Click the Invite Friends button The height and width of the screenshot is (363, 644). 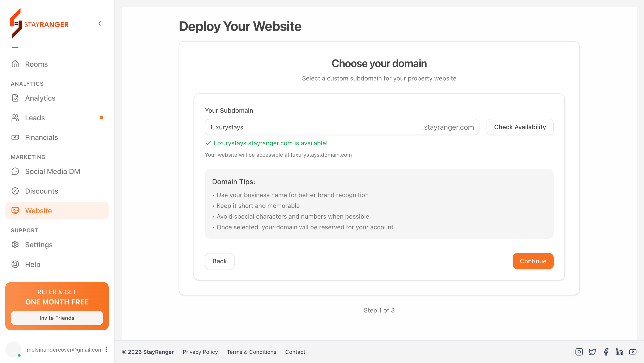(x=57, y=318)
